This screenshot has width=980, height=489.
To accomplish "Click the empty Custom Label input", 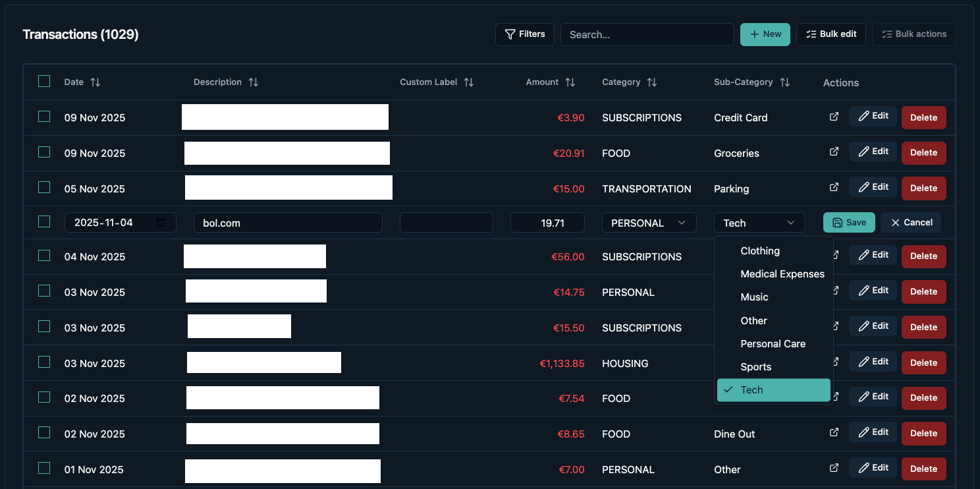I will coord(447,223).
